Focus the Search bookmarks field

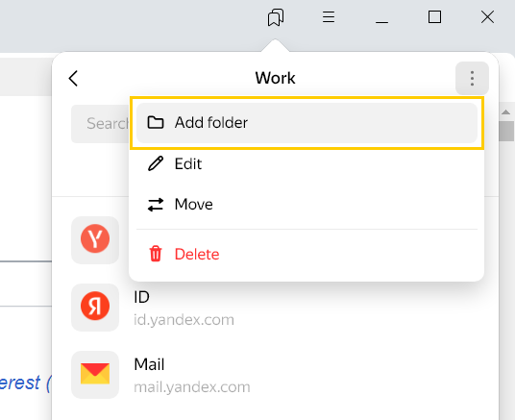[101, 124]
